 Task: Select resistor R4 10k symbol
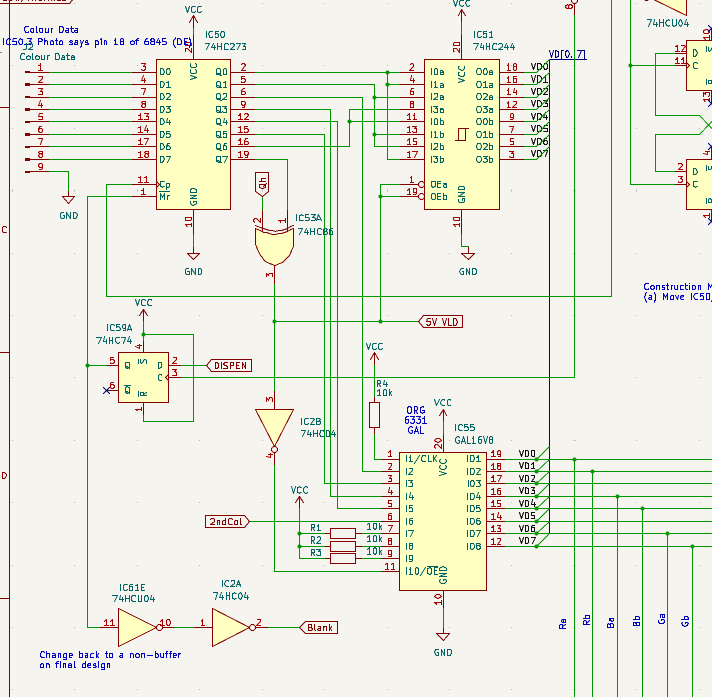[x=374, y=415]
